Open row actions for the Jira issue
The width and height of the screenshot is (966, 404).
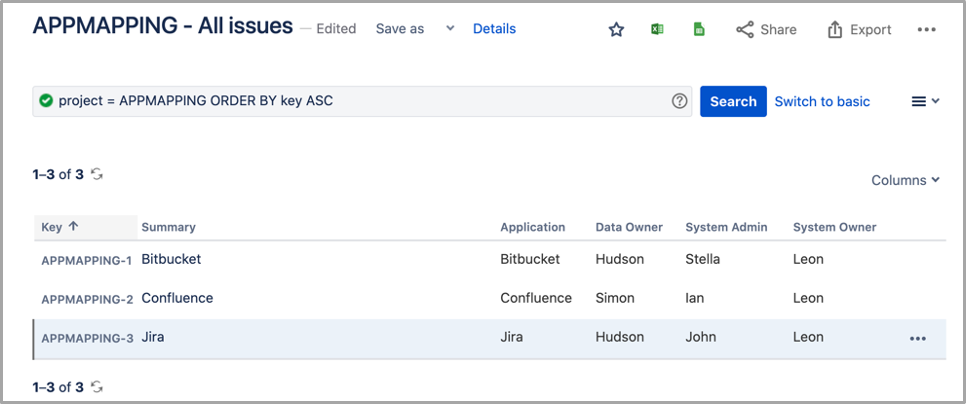tap(917, 338)
